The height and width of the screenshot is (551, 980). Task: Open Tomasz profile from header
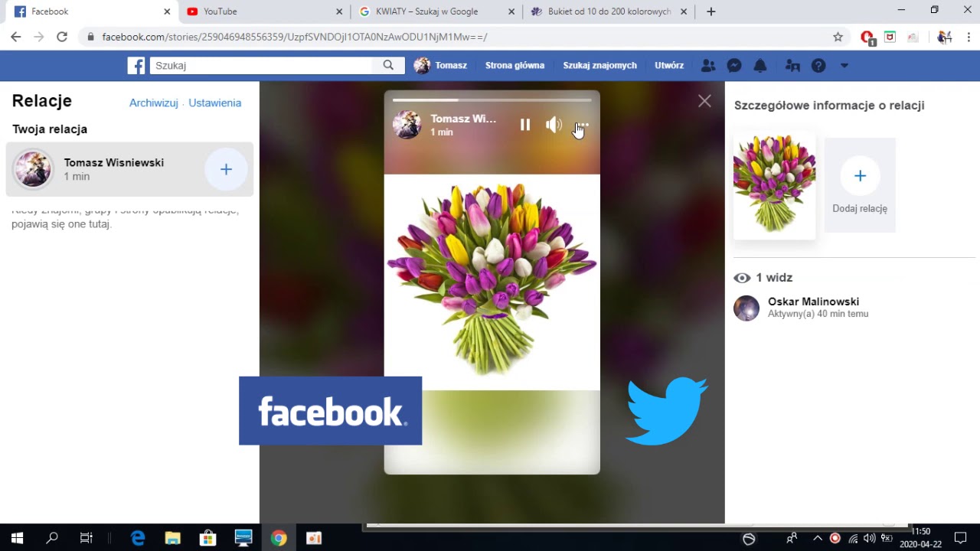(440, 66)
